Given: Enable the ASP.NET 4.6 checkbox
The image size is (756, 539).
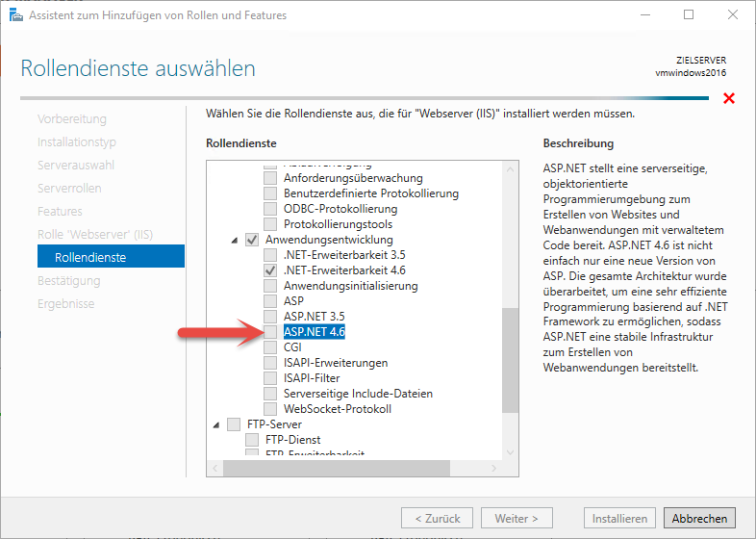Looking at the screenshot, I should (270, 332).
